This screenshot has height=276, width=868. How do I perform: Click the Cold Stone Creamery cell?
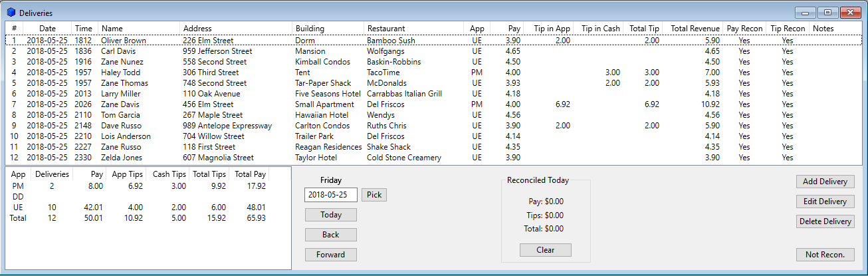(404, 158)
